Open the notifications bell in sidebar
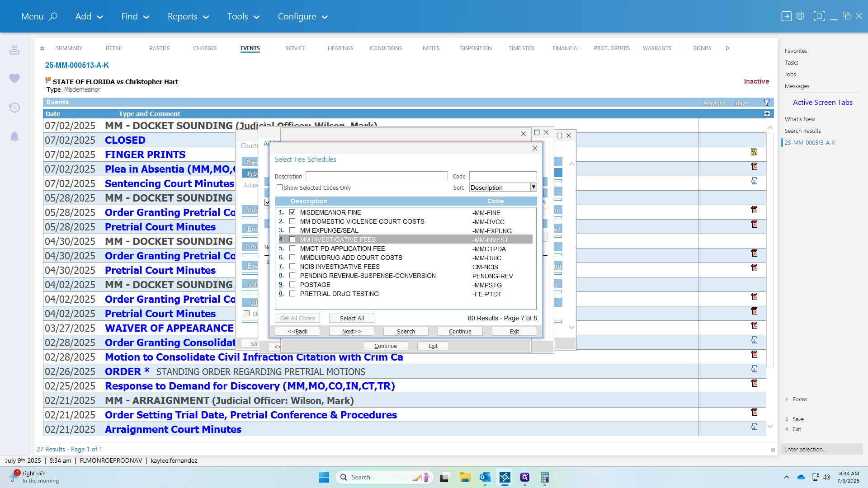 (x=14, y=136)
